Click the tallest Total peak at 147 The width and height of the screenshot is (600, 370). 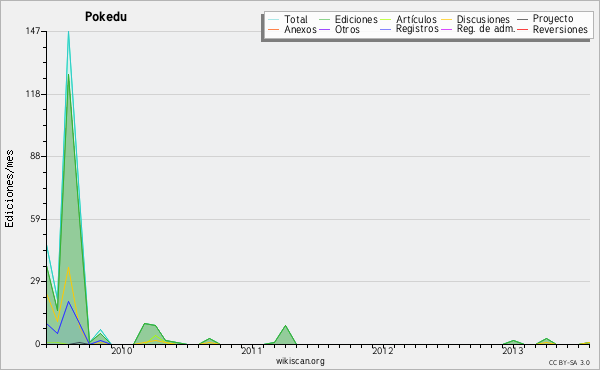pyautogui.click(x=68, y=32)
